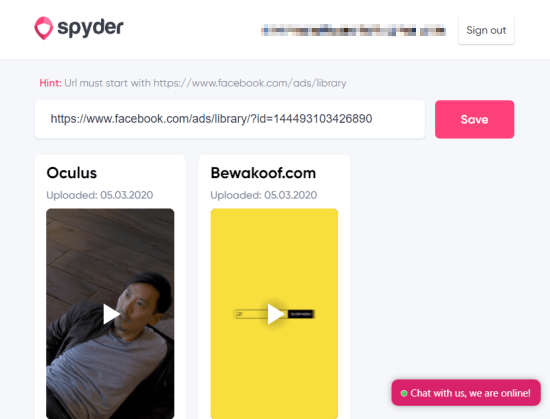Open the Oculus card title
This screenshot has height=419, width=550.
click(72, 173)
